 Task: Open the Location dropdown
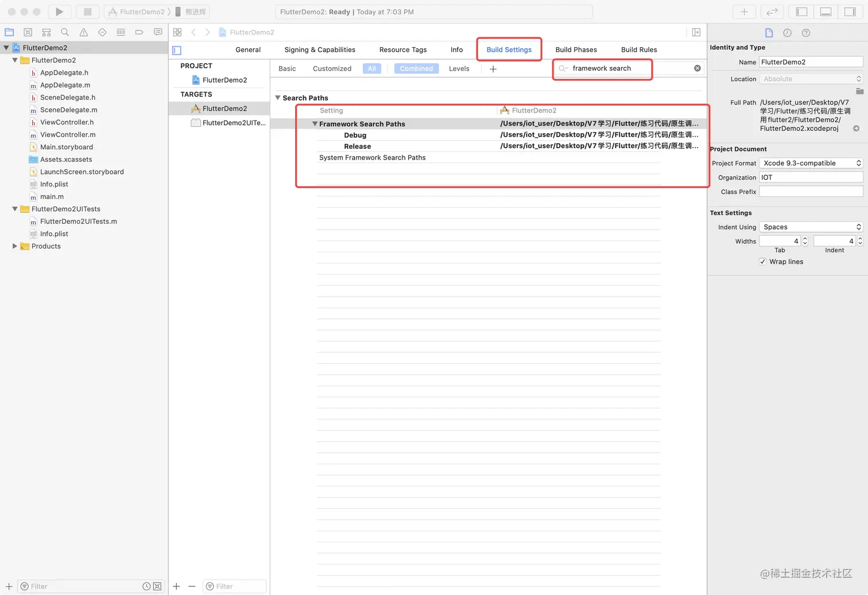(811, 79)
